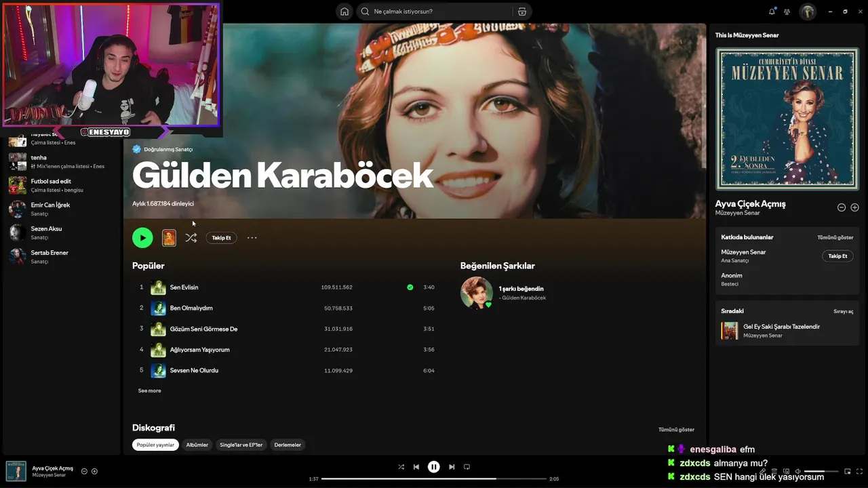The image size is (868, 488).
Task: Click Ayva Çiçek Açmış title in right panel
Action: [x=750, y=204]
